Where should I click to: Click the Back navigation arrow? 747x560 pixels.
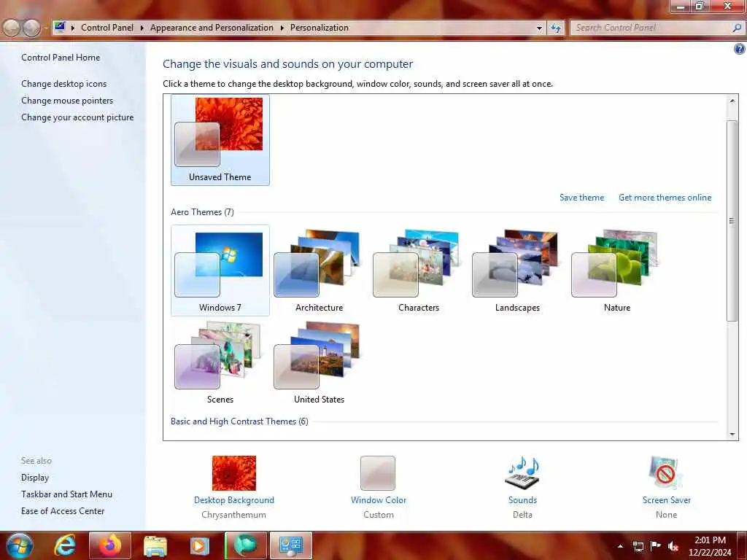12,28
